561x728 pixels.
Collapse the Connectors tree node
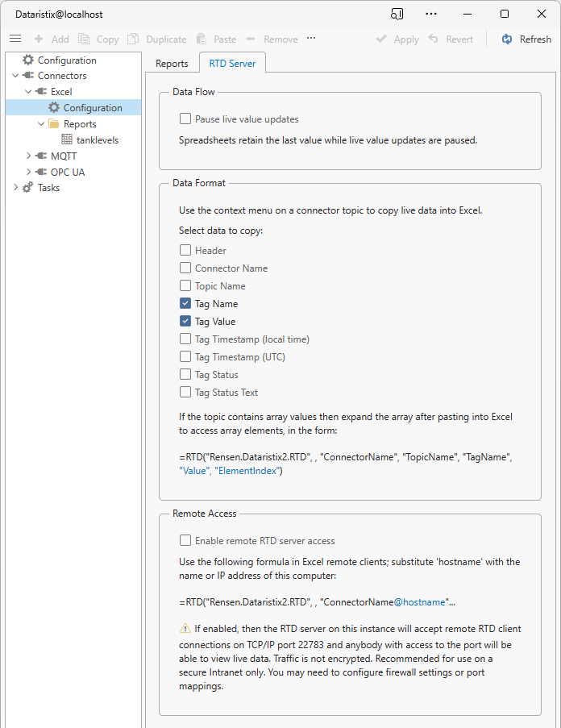click(15, 75)
